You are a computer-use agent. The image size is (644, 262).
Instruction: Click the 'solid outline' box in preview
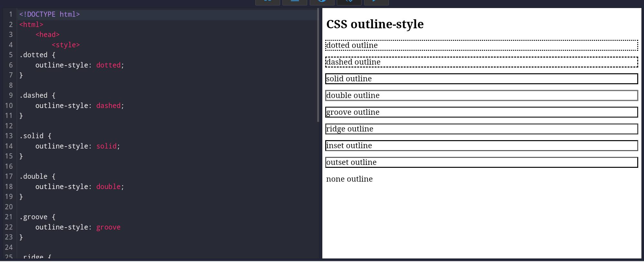(482, 79)
